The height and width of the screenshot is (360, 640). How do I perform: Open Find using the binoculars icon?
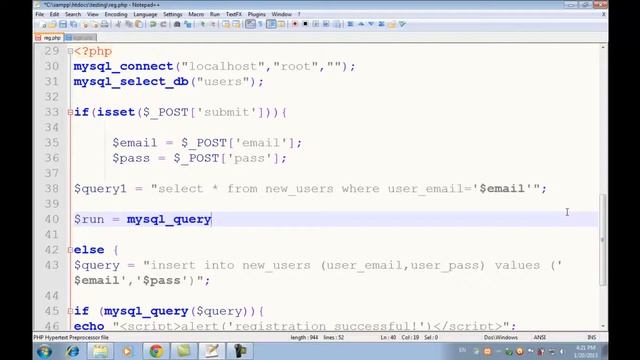pyautogui.click(x=177, y=24)
